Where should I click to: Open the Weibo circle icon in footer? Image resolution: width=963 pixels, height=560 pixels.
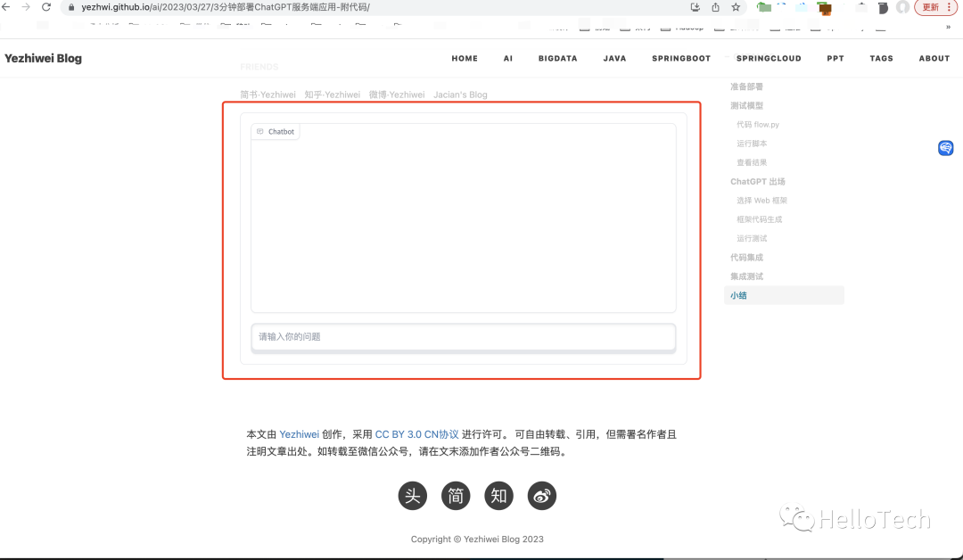pos(542,496)
